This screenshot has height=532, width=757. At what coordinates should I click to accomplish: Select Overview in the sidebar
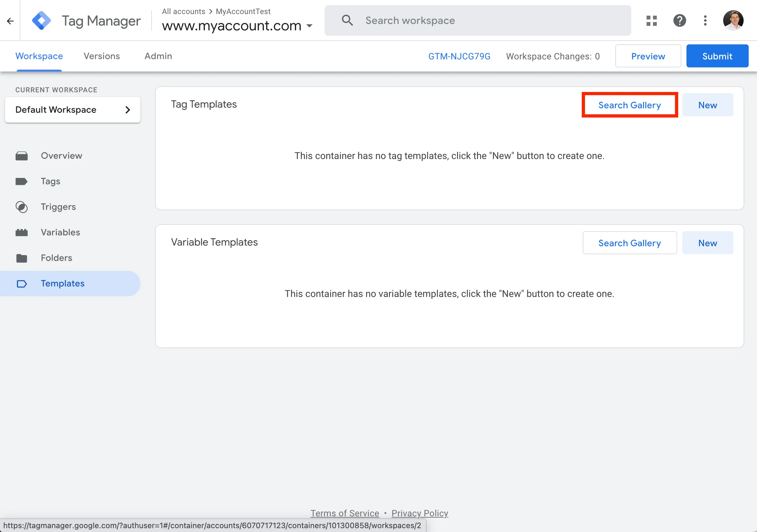[61, 156]
